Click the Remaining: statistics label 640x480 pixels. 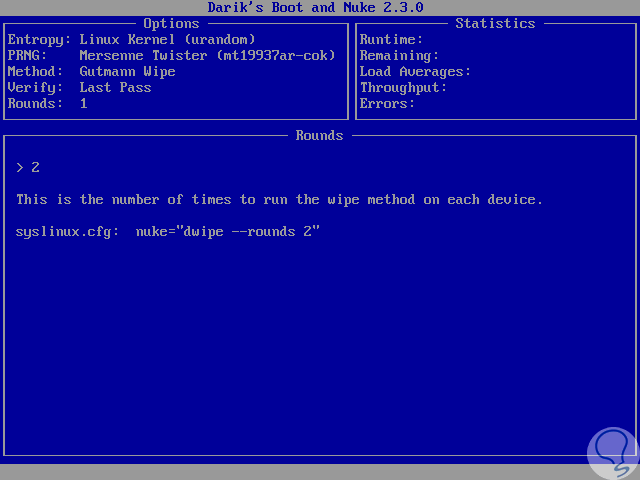[x=399, y=56]
